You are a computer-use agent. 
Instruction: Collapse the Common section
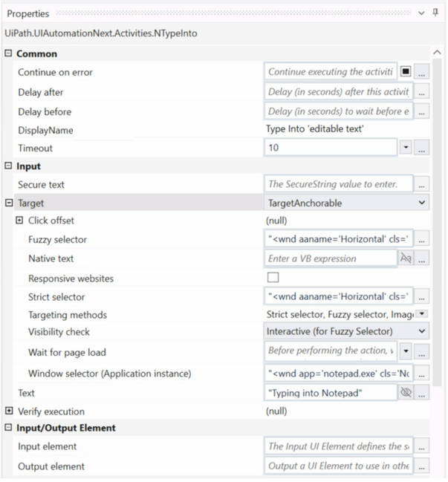(x=8, y=53)
